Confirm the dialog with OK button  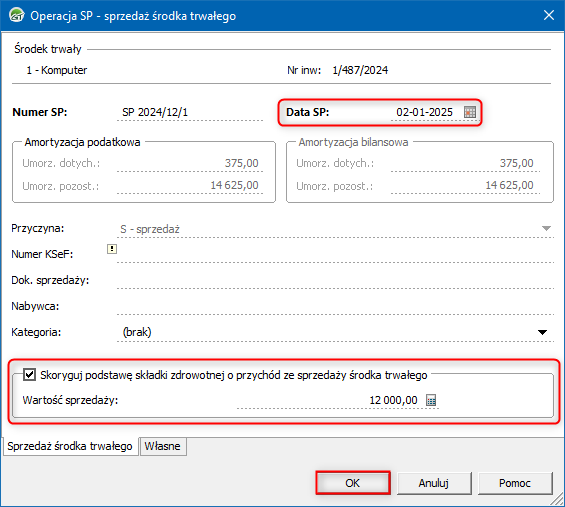(x=353, y=483)
